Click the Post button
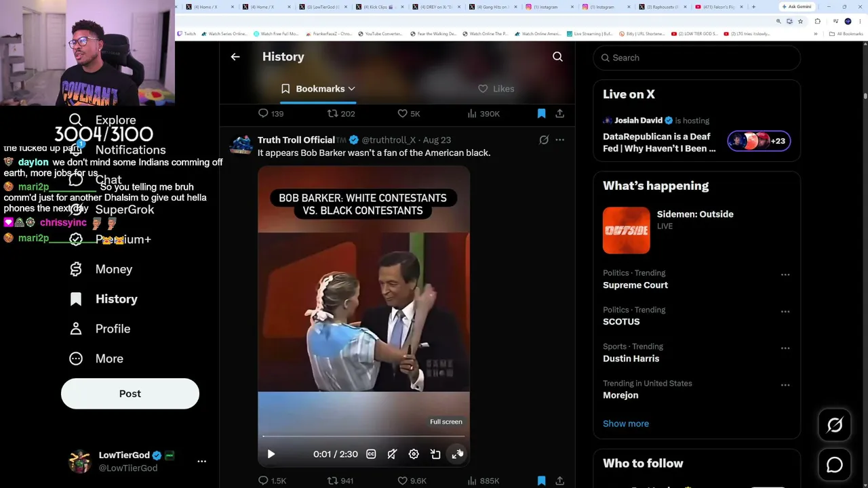Screen dimensions: 868x488 [130, 394]
